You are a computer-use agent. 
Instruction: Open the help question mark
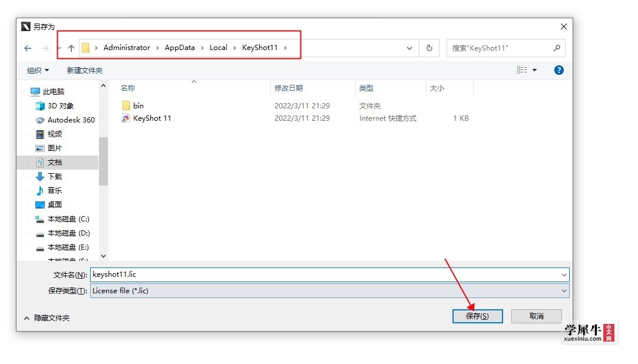(x=559, y=70)
